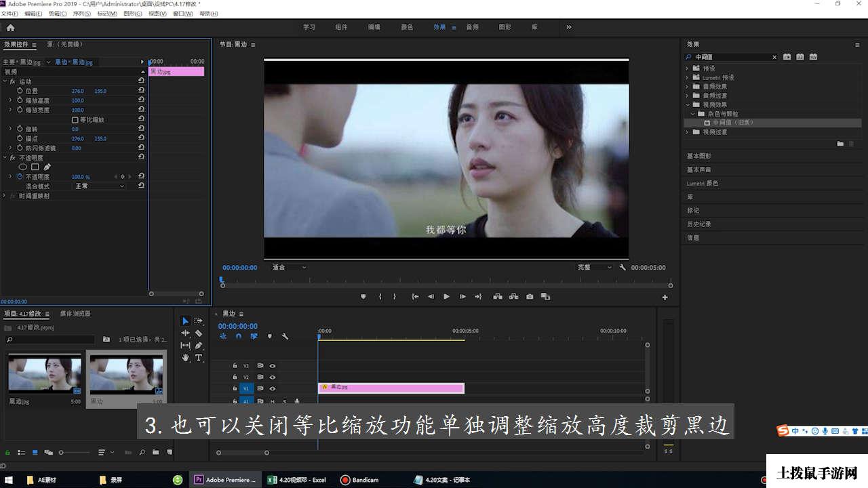Open 窗口(W) menu
The height and width of the screenshot is (488, 868).
click(182, 14)
